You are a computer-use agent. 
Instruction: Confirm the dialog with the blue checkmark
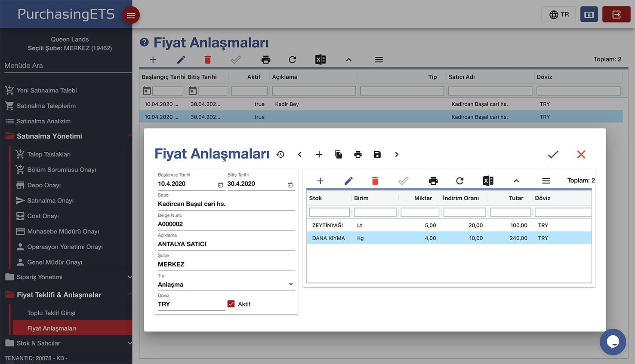[553, 155]
